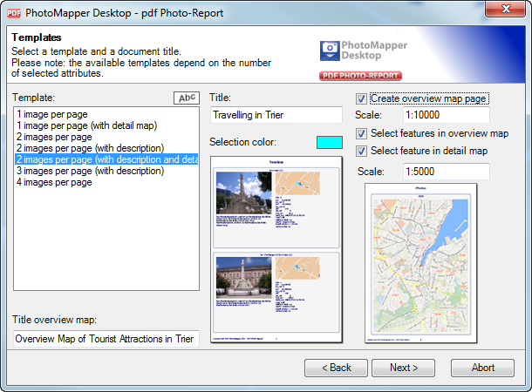The height and width of the screenshot is (392, 532).
Task: Toggle Create overview map page checkbox
Action: point(362,98)
